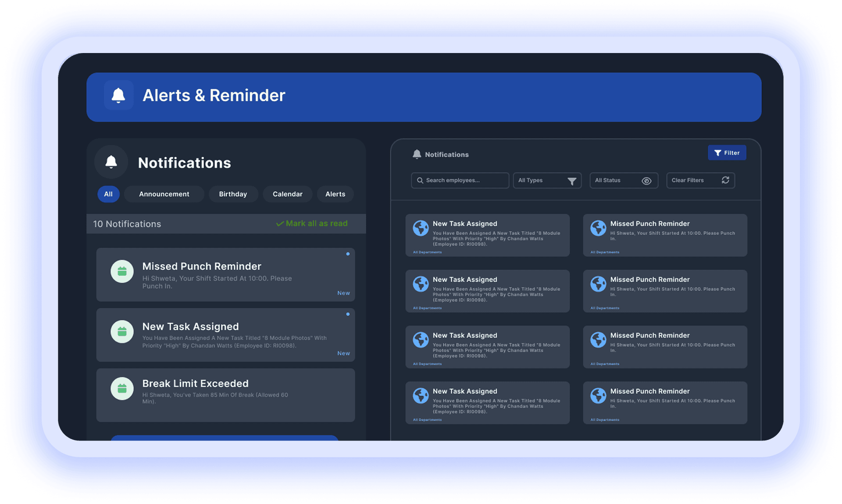The width and height of the screenshot is (842, 504).
Task: Switch to the Announcement tab
Action: click(x=164, y=194)
